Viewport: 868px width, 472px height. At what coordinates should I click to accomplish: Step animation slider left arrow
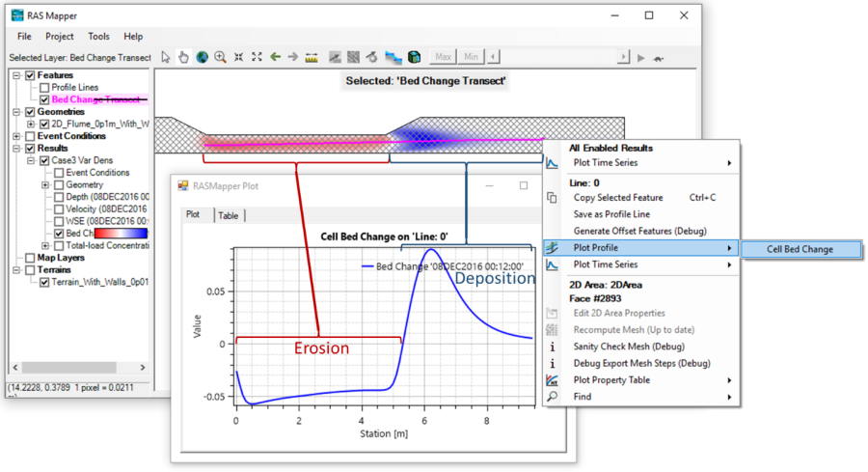(x=493, y=57)
